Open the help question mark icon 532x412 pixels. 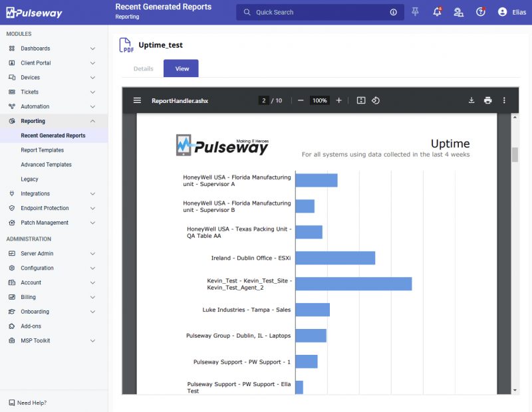(x=480, y=12)
